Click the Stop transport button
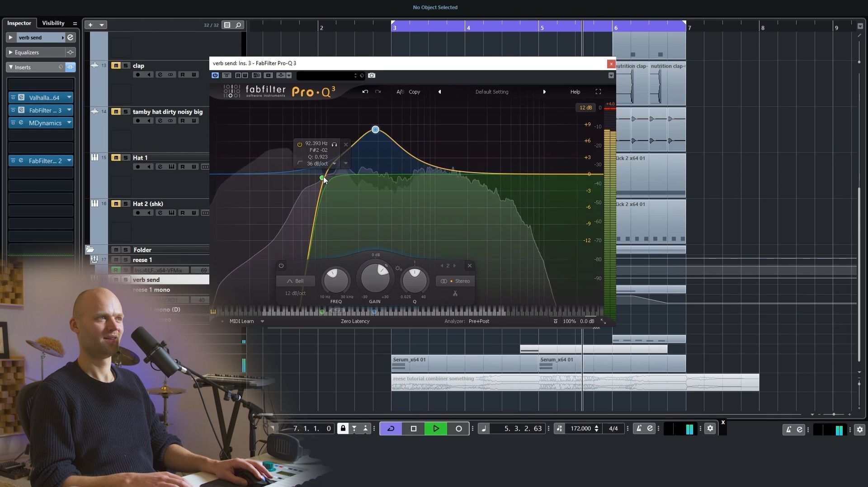868x487 pixels. [x=413, y=428]
